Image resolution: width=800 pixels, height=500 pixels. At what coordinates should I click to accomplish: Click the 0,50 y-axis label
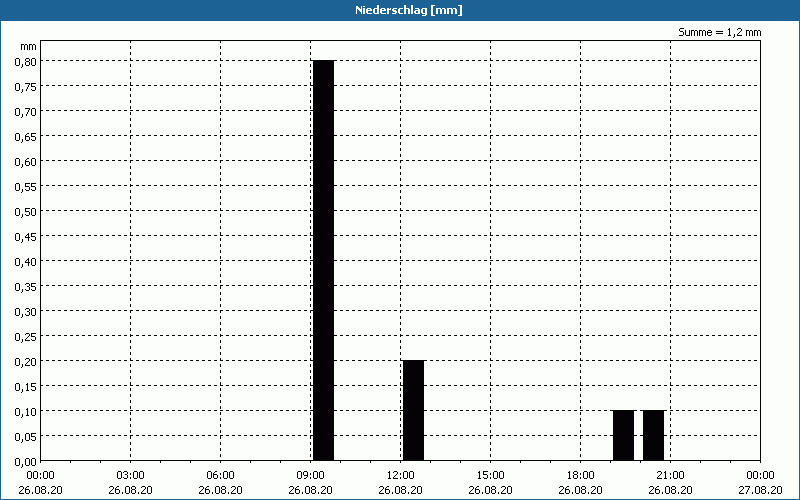pyautogui.click(x=26, y=211)
